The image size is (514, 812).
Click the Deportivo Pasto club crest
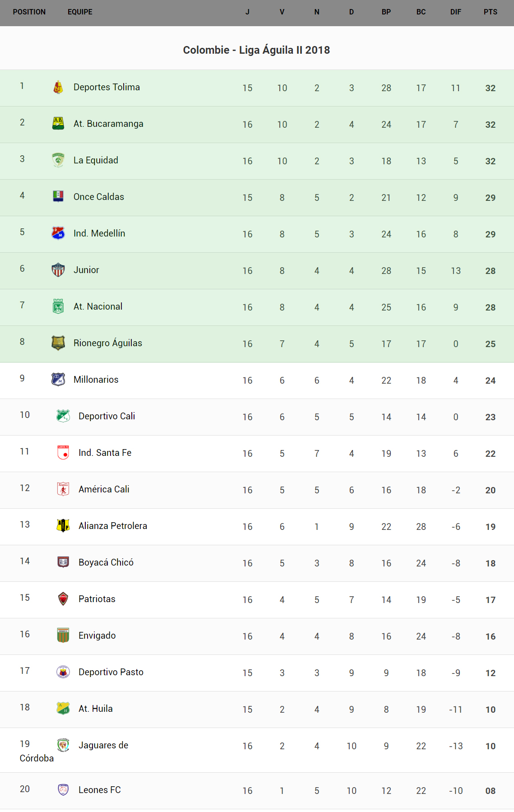pyautogui.click(x=63, y=672)
